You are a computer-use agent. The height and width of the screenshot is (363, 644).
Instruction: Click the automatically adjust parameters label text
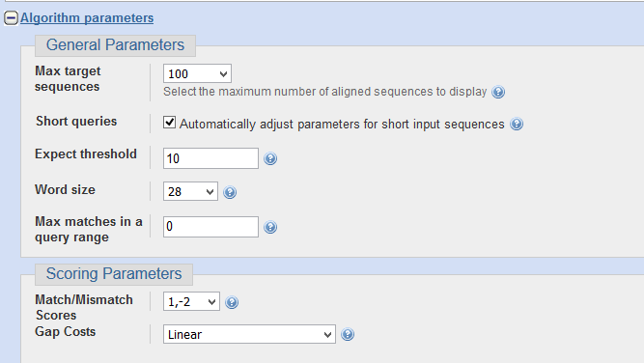click(342, 124)
